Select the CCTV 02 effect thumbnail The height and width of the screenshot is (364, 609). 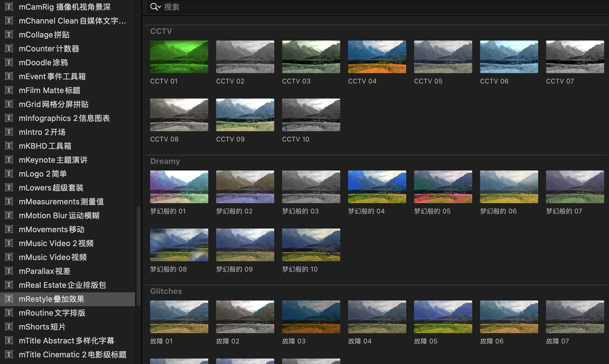(245, 57)
